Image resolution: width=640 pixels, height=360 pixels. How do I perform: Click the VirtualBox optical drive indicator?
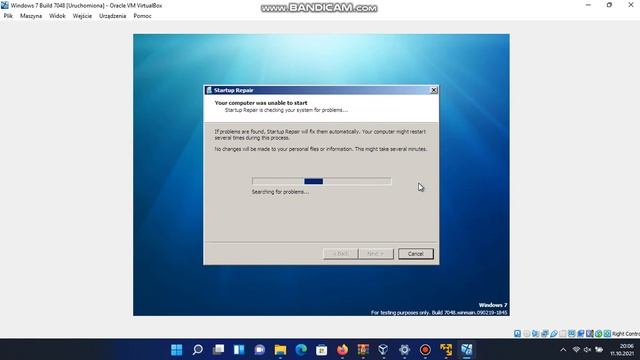(527, 333)
